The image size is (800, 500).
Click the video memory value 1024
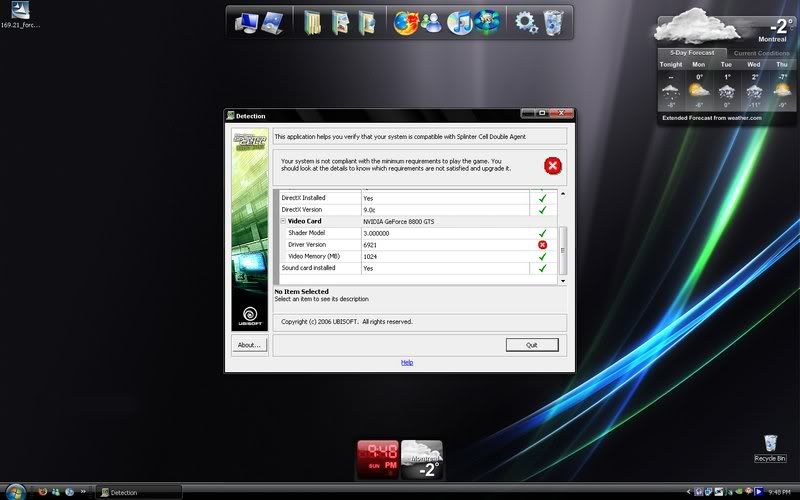[370, 257]
